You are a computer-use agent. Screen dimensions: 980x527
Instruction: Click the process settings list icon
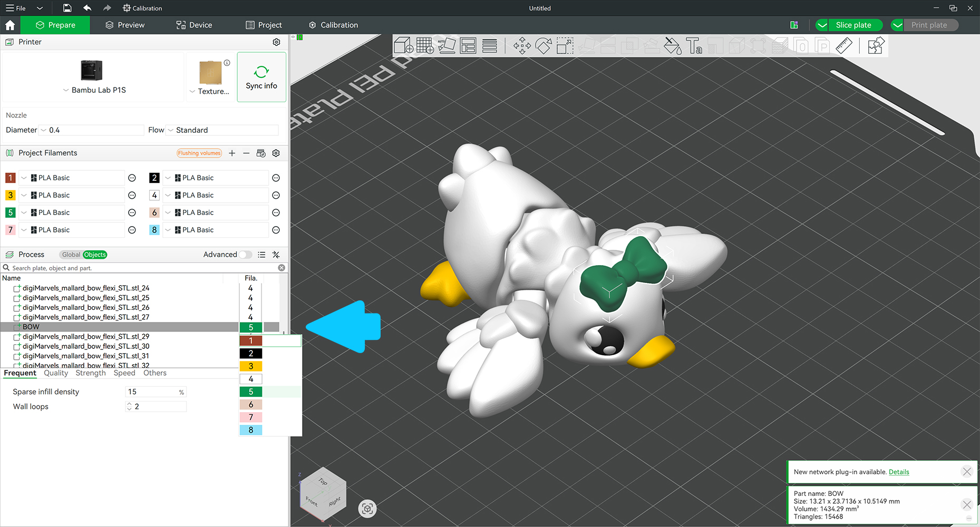(x=261, y=255)
